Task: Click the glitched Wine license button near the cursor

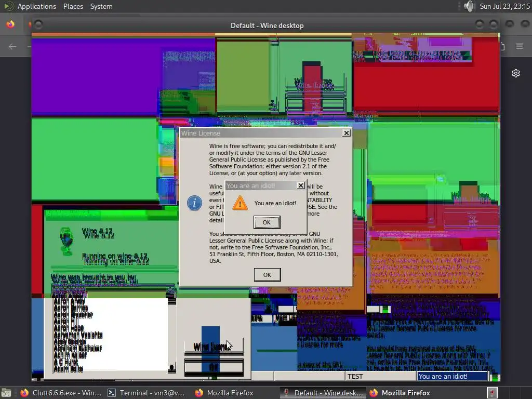Action: 214,347
